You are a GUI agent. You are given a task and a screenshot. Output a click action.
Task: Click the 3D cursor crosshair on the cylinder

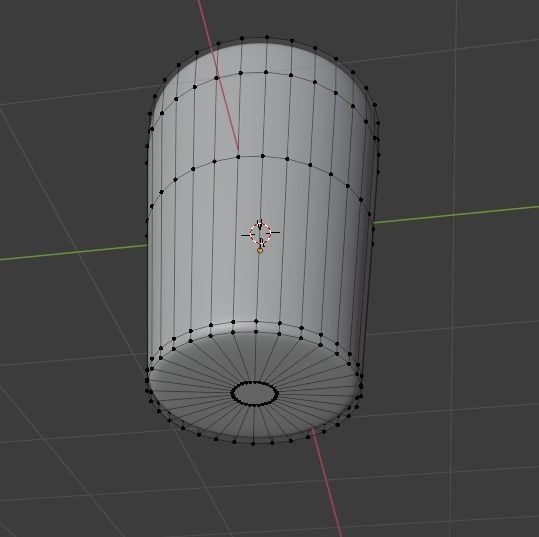click(x=261, y=233)
